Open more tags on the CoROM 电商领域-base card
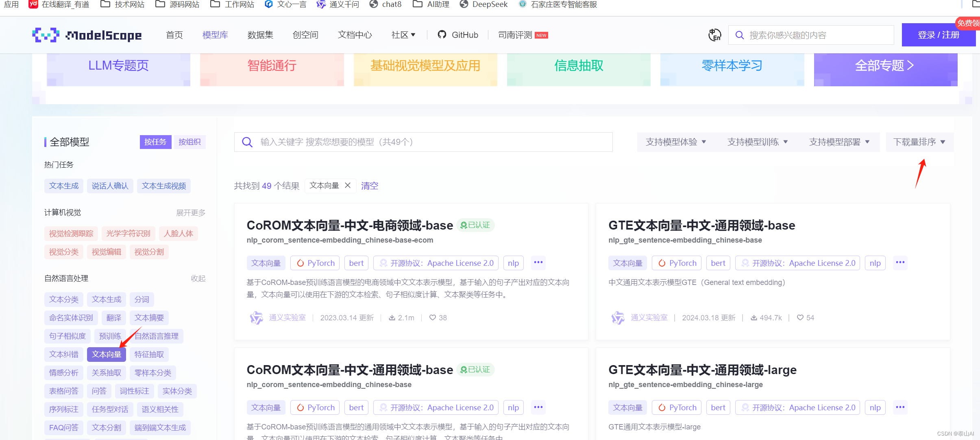 click(x=538, y=263)
